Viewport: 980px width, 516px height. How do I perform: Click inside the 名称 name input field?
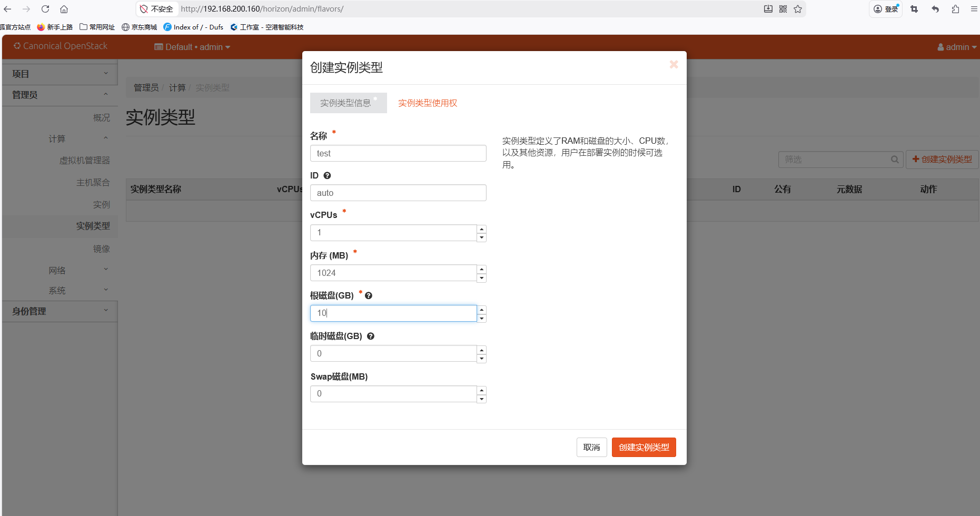398,153
